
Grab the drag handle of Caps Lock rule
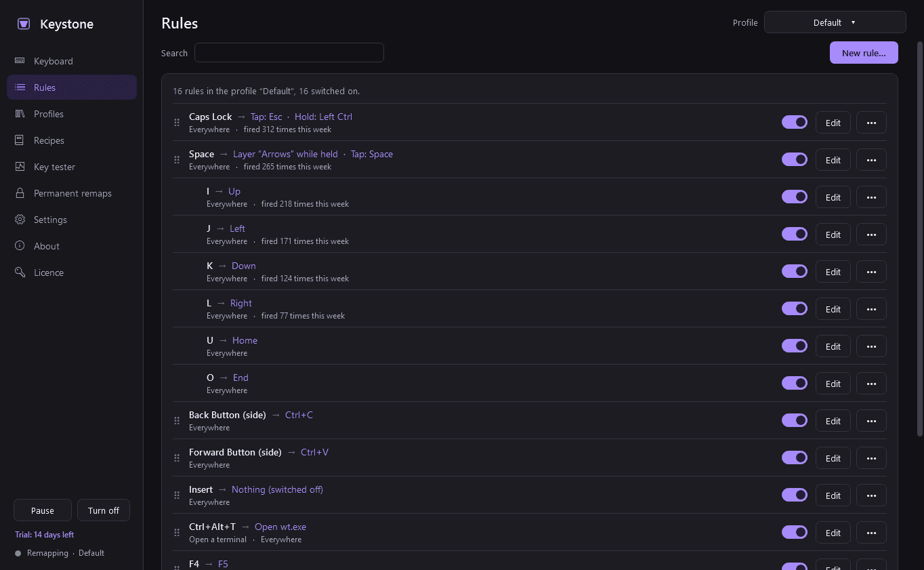177,123
